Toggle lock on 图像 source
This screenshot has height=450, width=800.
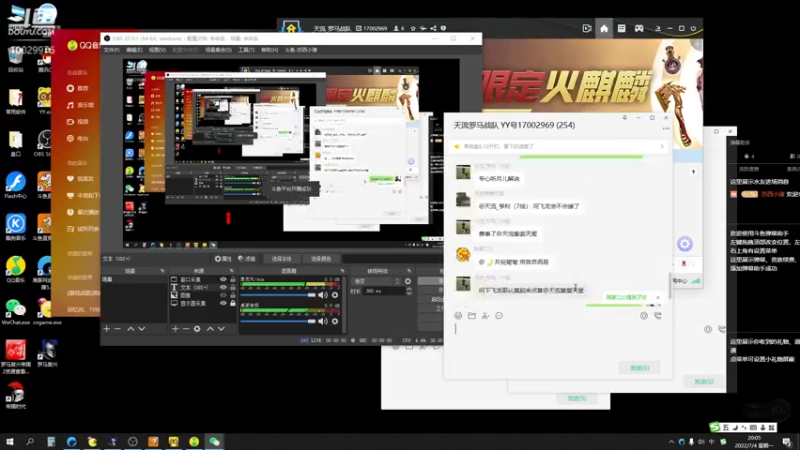pyautogui.click(x=233, y=295)
